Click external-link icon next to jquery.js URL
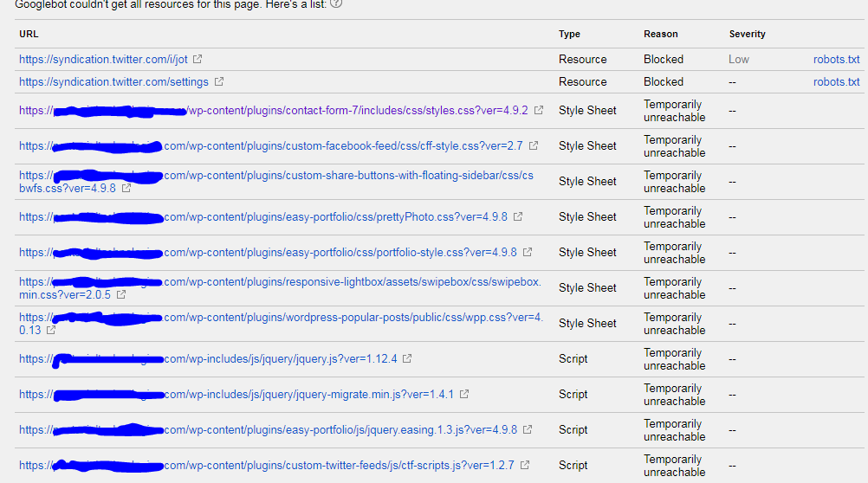Viewport: 868px width, 483px height. pos(407,359)
